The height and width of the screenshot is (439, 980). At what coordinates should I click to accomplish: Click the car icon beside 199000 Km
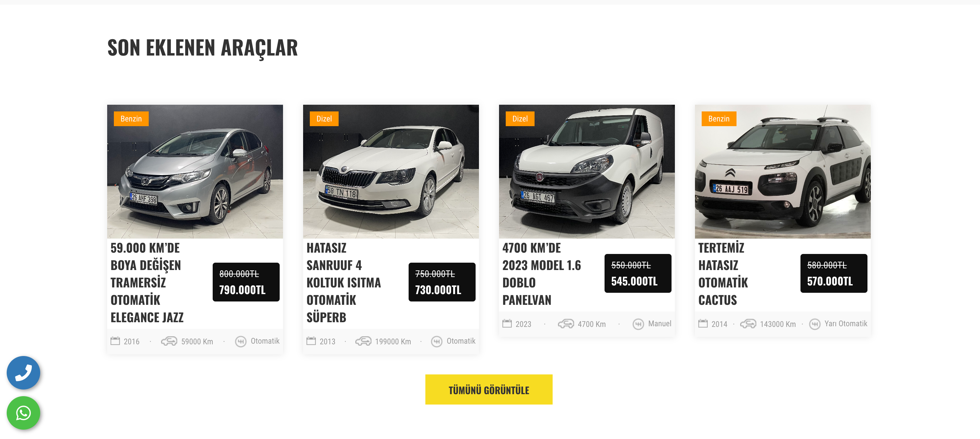tap(363, 341)
